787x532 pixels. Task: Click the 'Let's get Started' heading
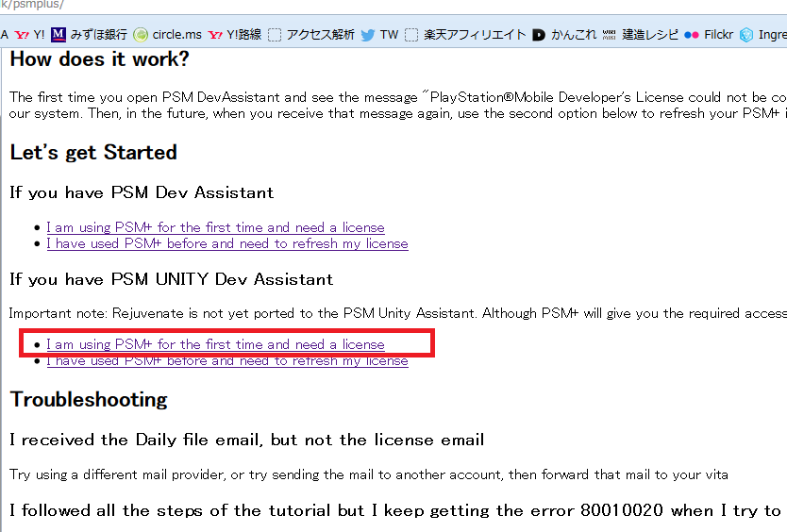tap(93, 153)
